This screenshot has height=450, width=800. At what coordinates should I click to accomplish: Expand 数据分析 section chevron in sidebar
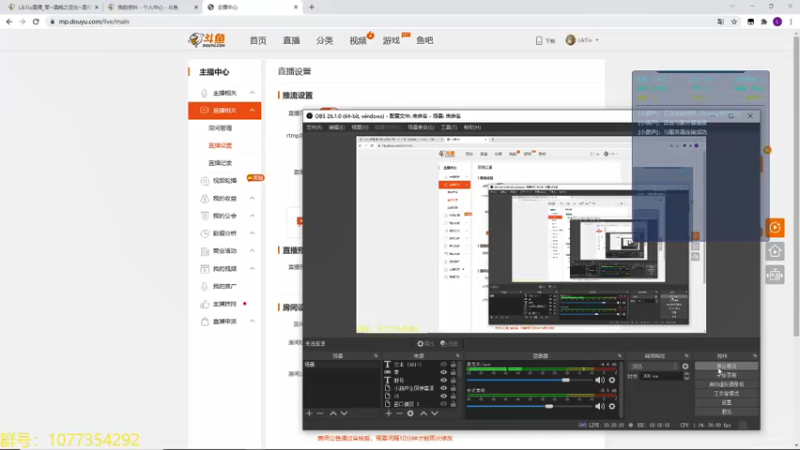pyautogui.click(x=252, y=233)
